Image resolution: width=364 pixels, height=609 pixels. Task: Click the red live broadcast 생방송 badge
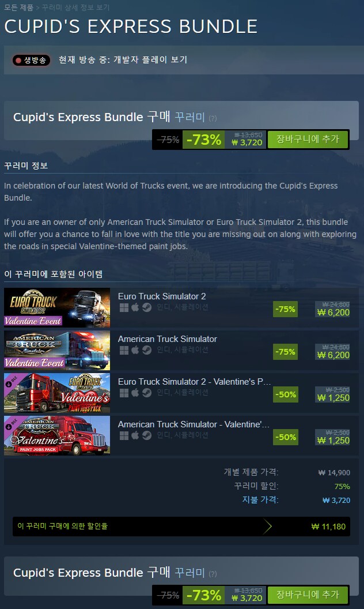tap(31, 60)
